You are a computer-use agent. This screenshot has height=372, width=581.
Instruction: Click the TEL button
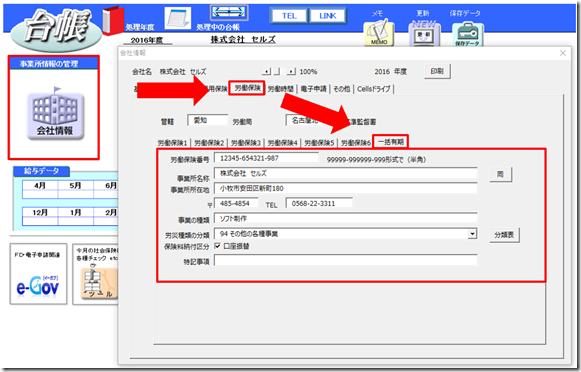289,16
